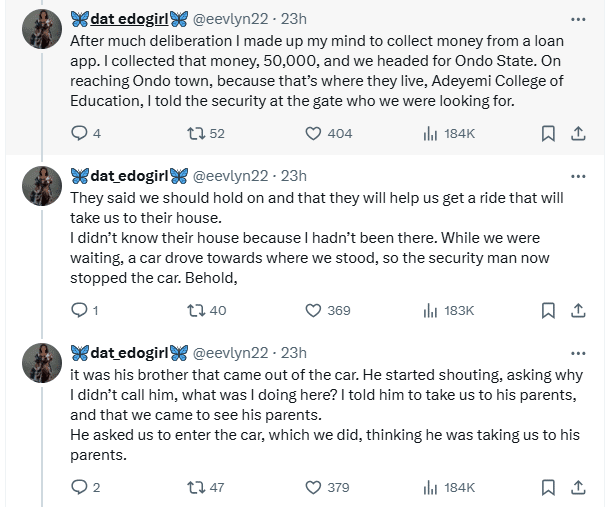Bookmark the second tweet
The height and width of the screenshot is (507, 612).
(x=548, y=311)
